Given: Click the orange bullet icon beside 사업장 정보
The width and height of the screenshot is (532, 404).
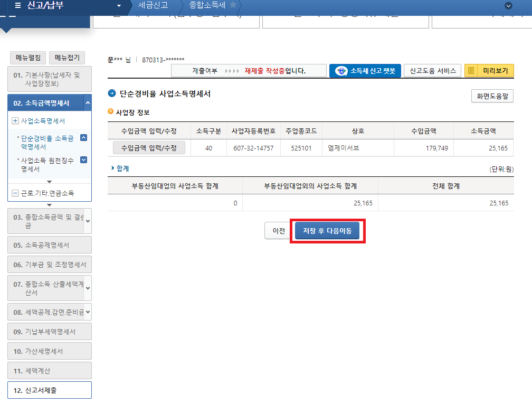Looking at the screenshot, I should click(x=110, y=111).
